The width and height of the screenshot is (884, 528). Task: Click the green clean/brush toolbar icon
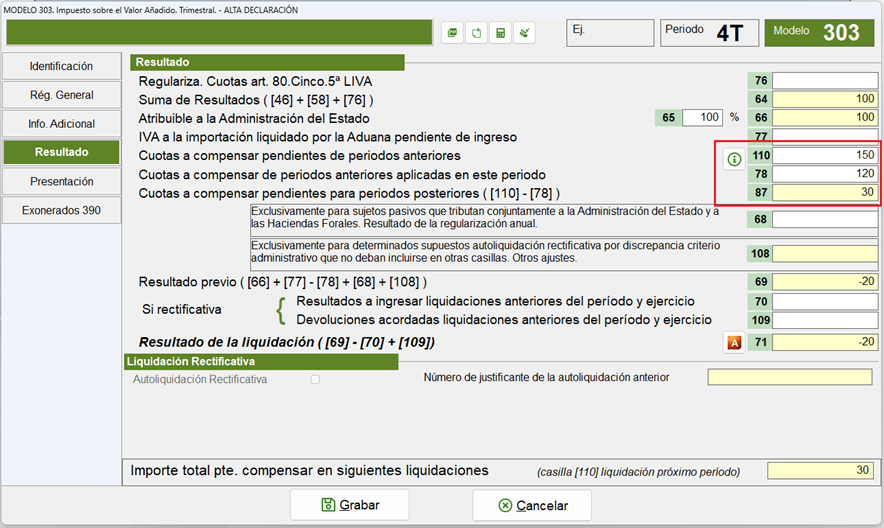[x=524, y=33]
